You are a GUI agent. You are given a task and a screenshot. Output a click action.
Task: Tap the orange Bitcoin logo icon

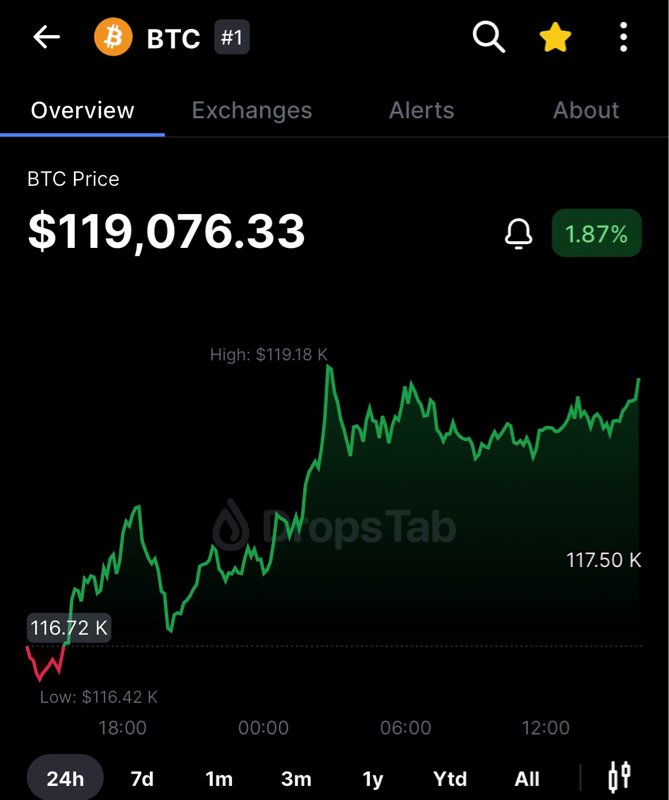113,38
